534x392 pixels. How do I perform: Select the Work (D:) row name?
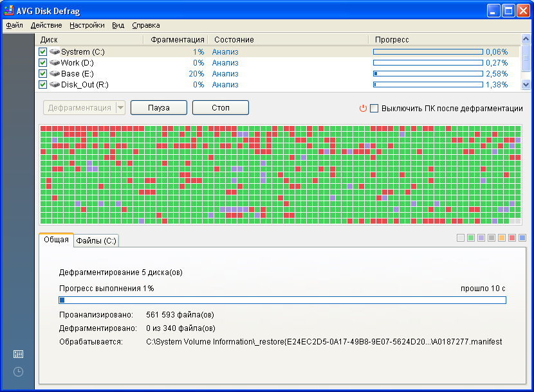pos(77,62)
